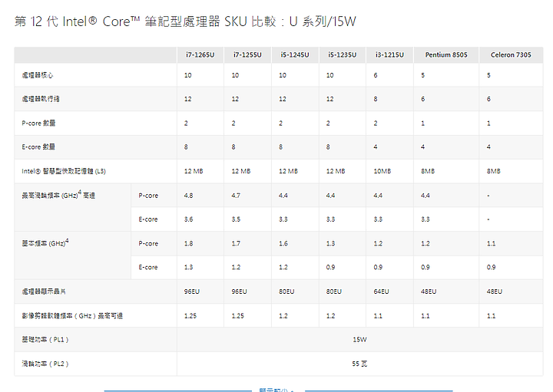Click the 80EU cell under i5-1235U
This screenshot has width=553, height=392.
(x=333, y=292)
